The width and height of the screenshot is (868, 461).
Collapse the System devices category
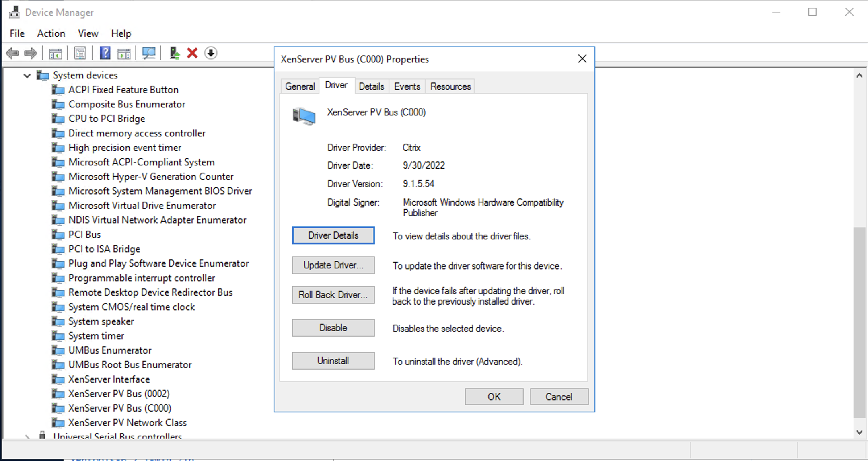[x=27, y=76]
